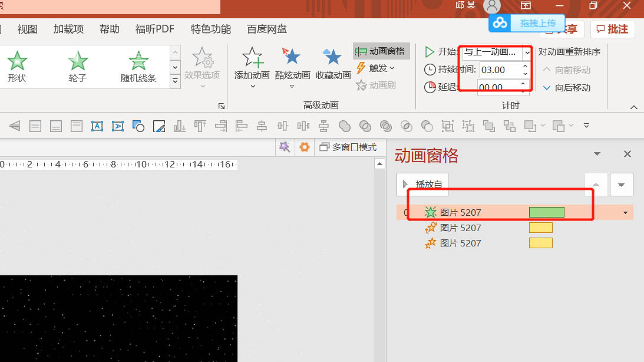The height and width of the screenshot is (362, 644).
Task: Click the yellow timing bar of third animation
Action: coord(540,243)
